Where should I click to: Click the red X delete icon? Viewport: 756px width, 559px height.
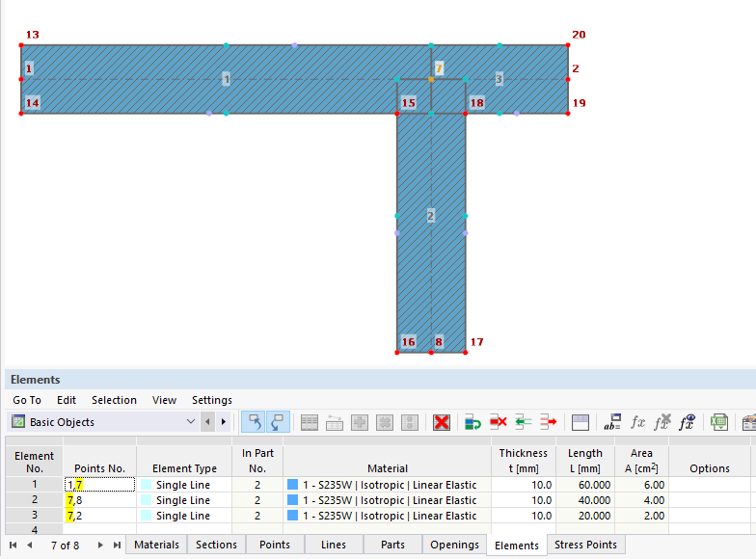pos(442,422)
